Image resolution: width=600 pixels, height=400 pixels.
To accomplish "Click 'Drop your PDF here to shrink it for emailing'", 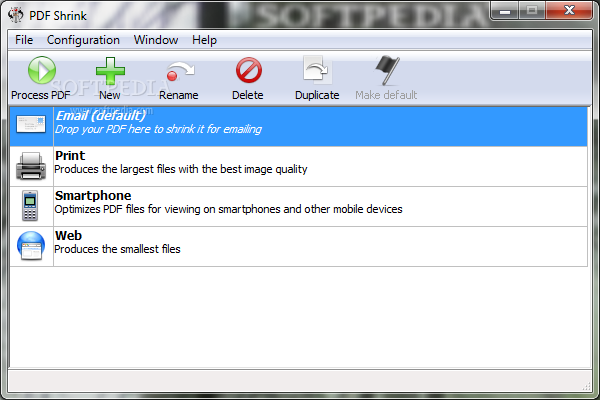I will click(158, 129).
